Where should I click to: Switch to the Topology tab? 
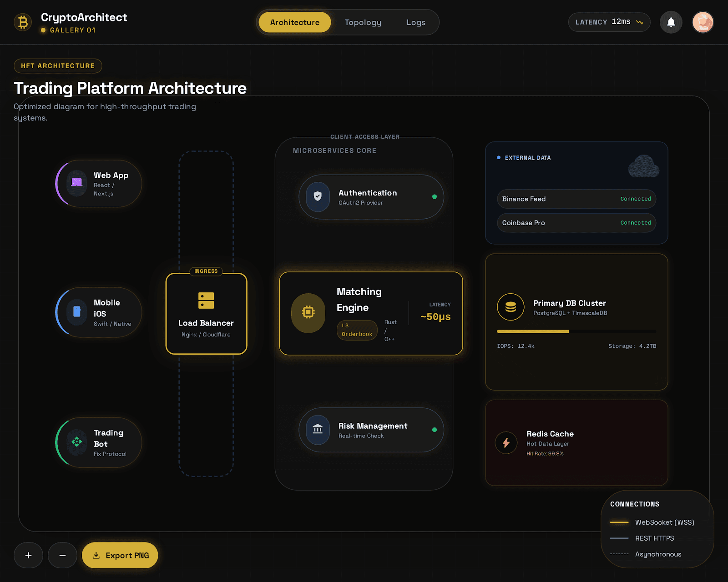[363, 22]
